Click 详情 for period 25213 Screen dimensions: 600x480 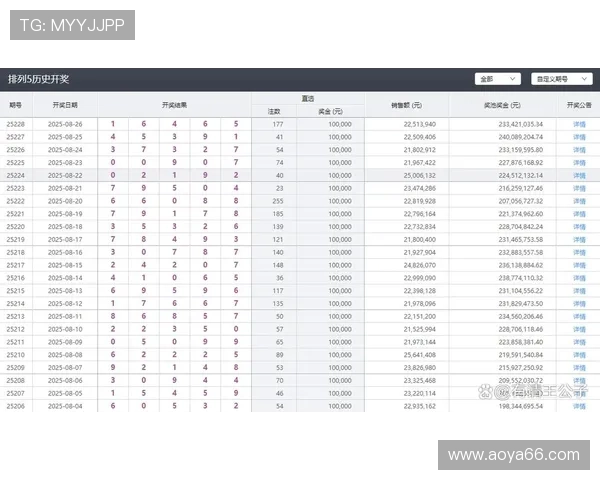[x=579, y=316]
